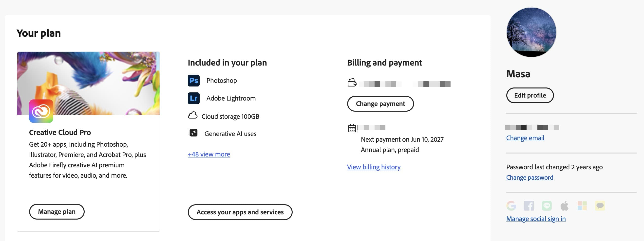Open View billing history link
Viewport: 644px width, 241px height.
click(x=374, y=167)
